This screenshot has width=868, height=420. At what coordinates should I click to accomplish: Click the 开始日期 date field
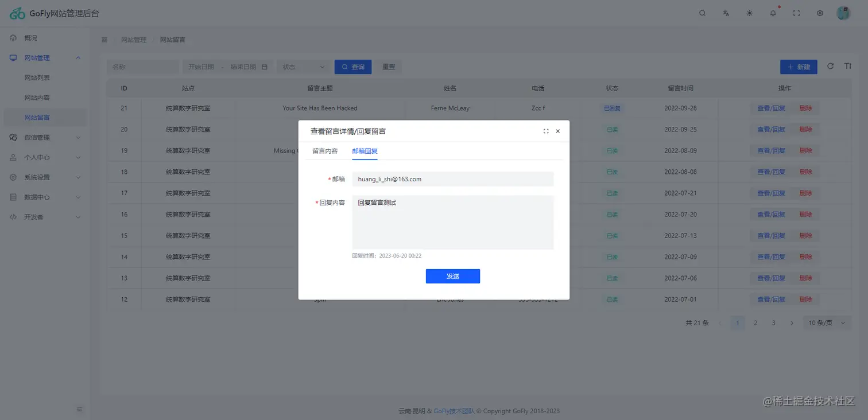201,67
